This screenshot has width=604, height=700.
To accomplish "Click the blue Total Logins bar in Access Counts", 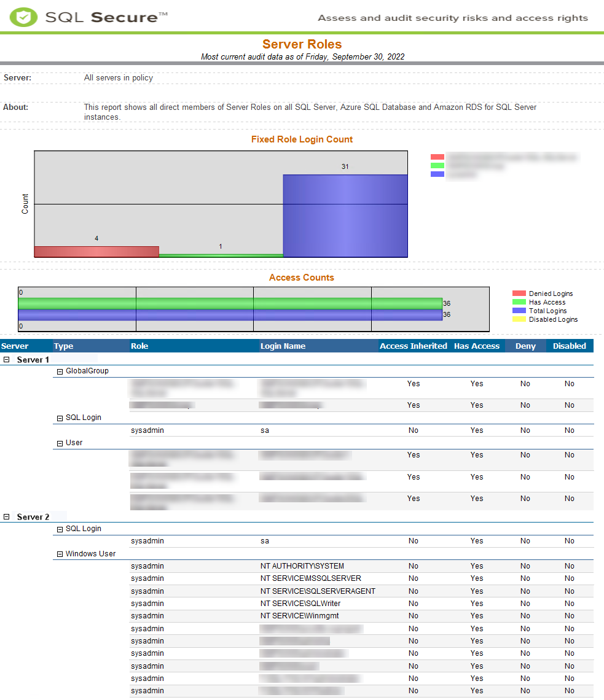I will 230,315.
